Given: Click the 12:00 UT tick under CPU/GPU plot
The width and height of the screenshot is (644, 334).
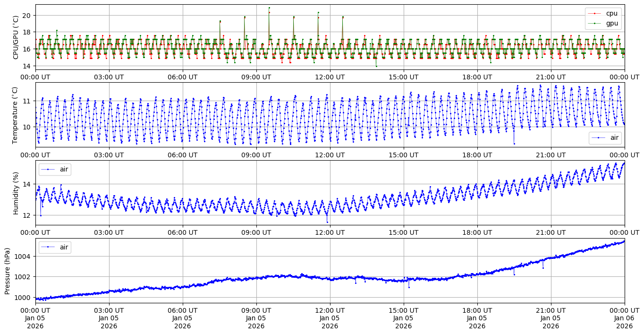Looking at the screenshot, I should click(330, 77).
